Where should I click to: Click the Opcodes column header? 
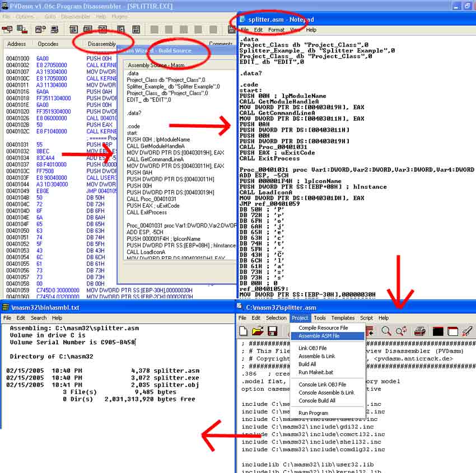coord(48,44)
